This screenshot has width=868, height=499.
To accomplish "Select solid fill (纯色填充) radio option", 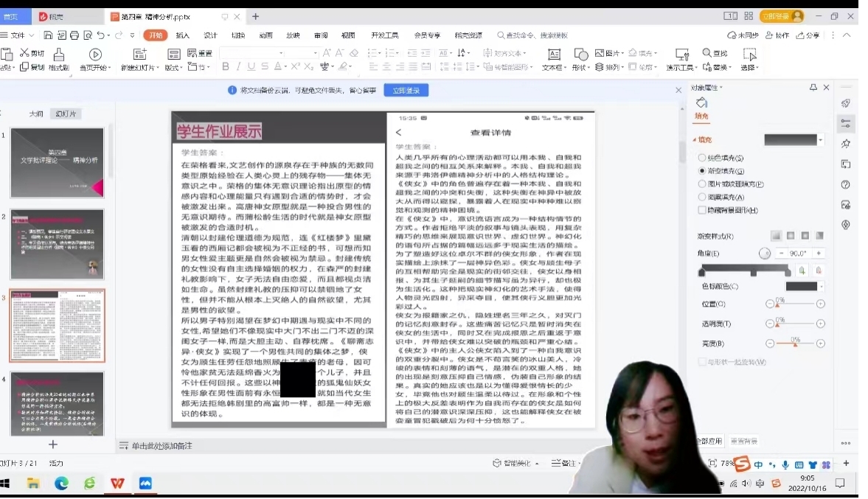I will point(702,158).
